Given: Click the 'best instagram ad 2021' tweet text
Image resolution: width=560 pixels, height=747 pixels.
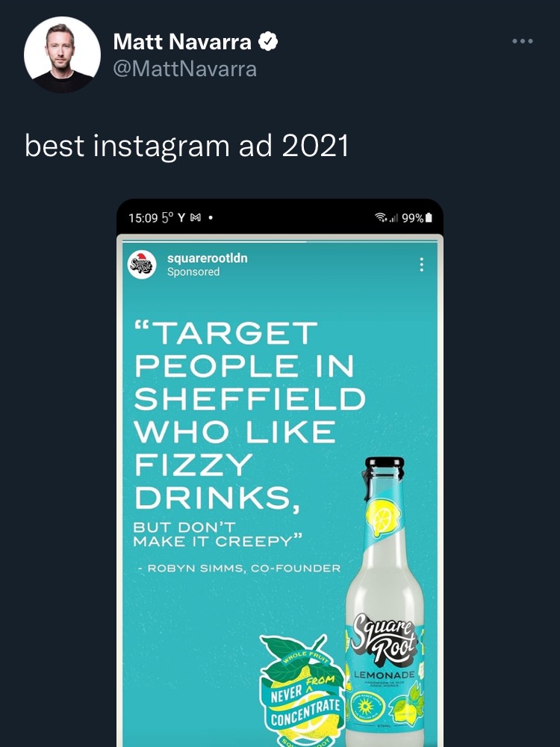Looking at the screenshot, I should [187, 146].
